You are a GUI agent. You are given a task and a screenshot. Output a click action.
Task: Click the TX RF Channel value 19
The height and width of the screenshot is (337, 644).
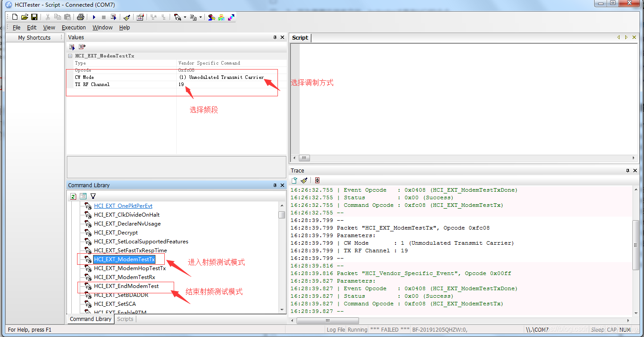pos(181,84)
